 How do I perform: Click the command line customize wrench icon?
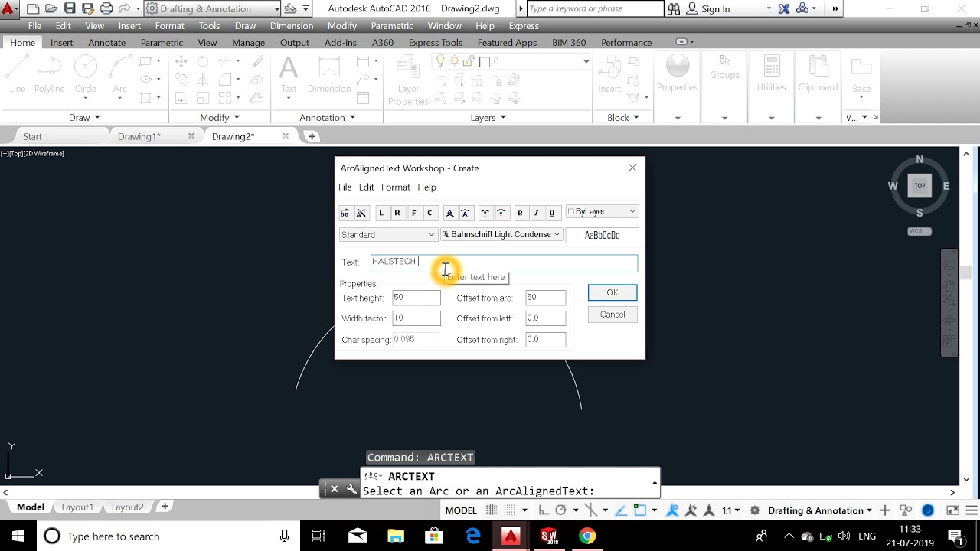click(351, 489)
